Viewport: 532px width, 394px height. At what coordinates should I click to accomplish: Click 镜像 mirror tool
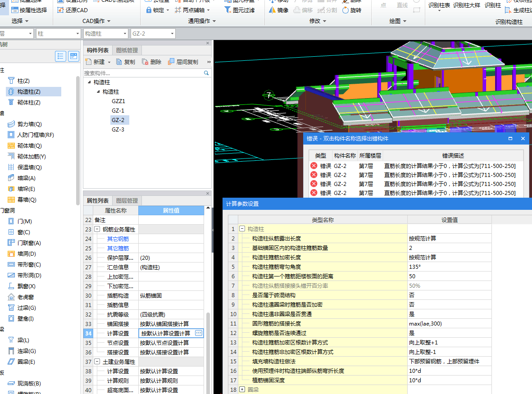pyautogui.click(x=278, y=10)
